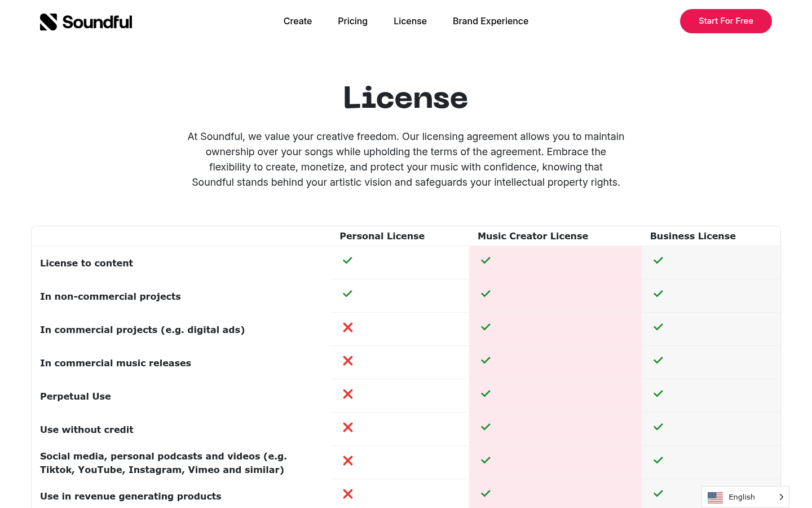Click Business checkmark for Social media row
This screenshot has height=508, width=812.
pos(658,460)
